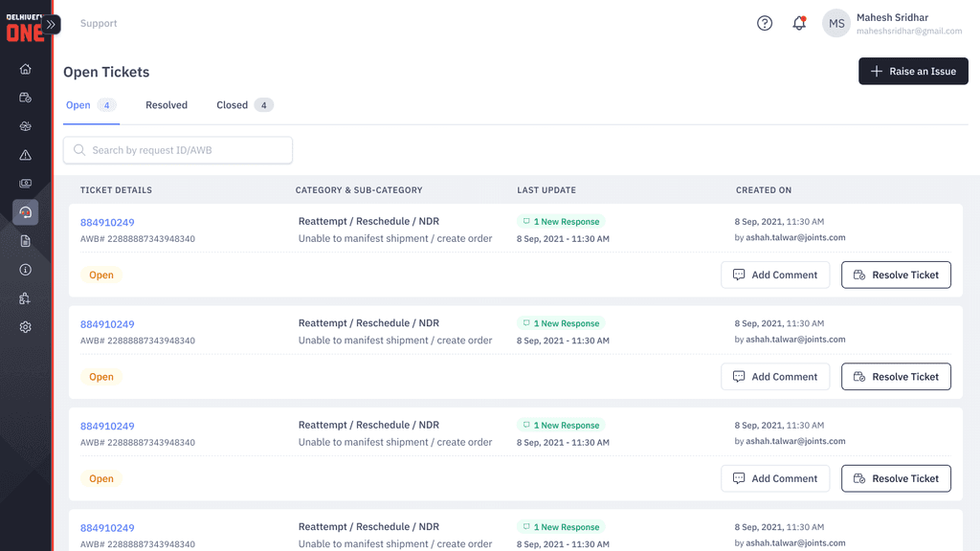Open the warning triangle icon in sidebar
Screen dimensions: 980x551
pos(25,155)
